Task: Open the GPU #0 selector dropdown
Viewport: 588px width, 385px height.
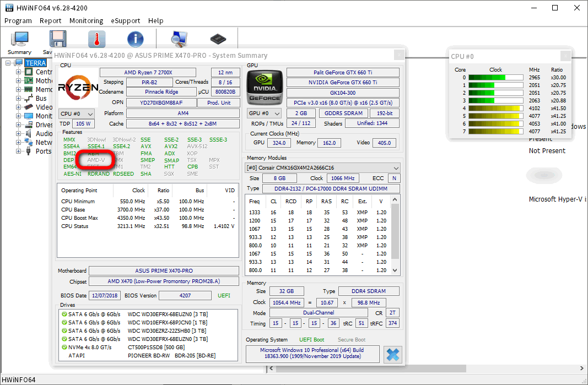Action: pos(265,113)
